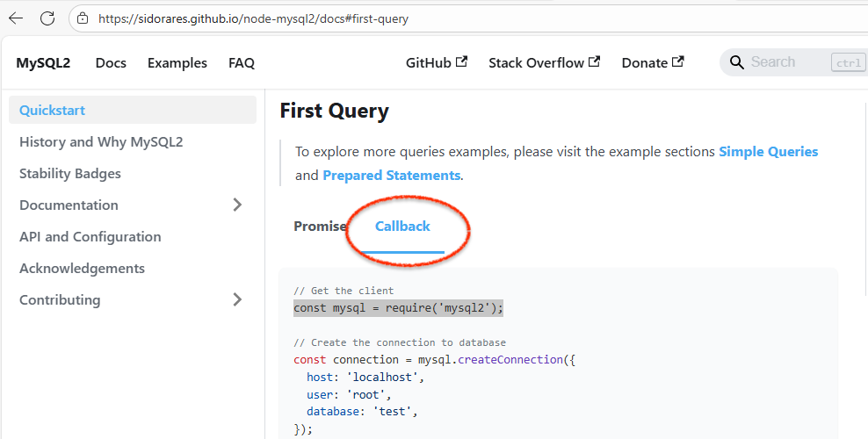Click the site security lock icon
Screen dimensions: 868x439
(83, 18)
